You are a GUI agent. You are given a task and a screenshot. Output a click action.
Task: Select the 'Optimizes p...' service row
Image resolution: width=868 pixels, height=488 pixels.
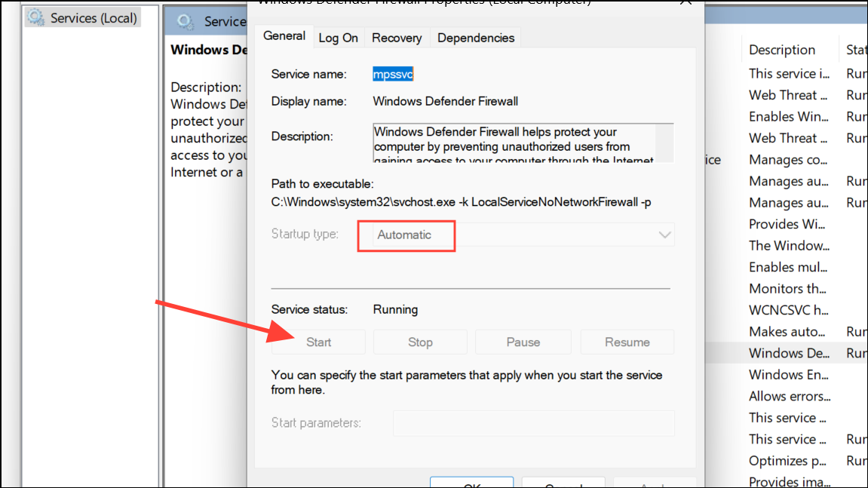click(x=787, y=461)
